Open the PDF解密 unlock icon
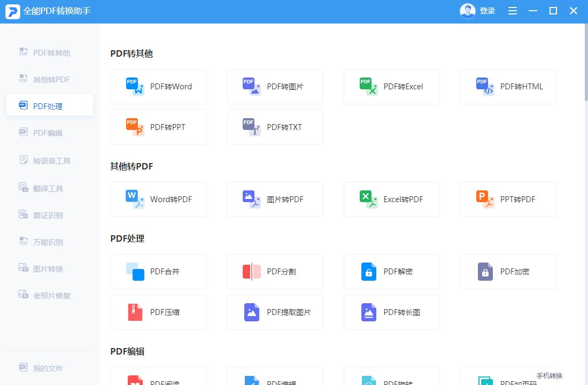 [x=369, y=272]
